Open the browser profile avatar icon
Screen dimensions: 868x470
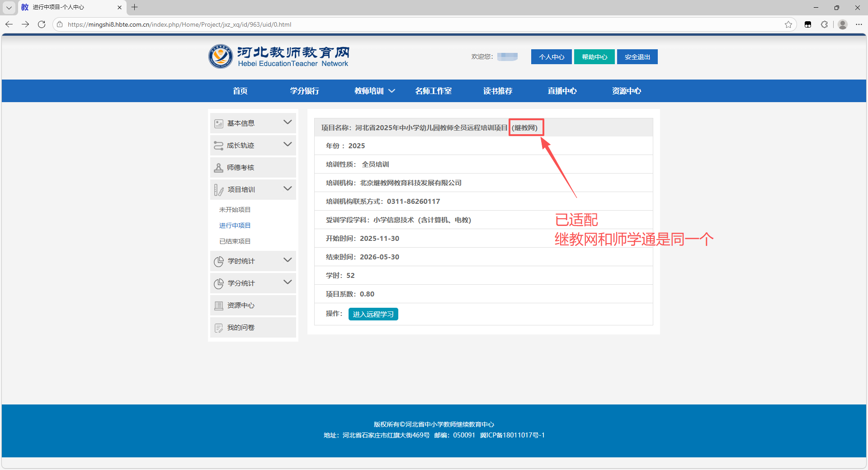842,24
